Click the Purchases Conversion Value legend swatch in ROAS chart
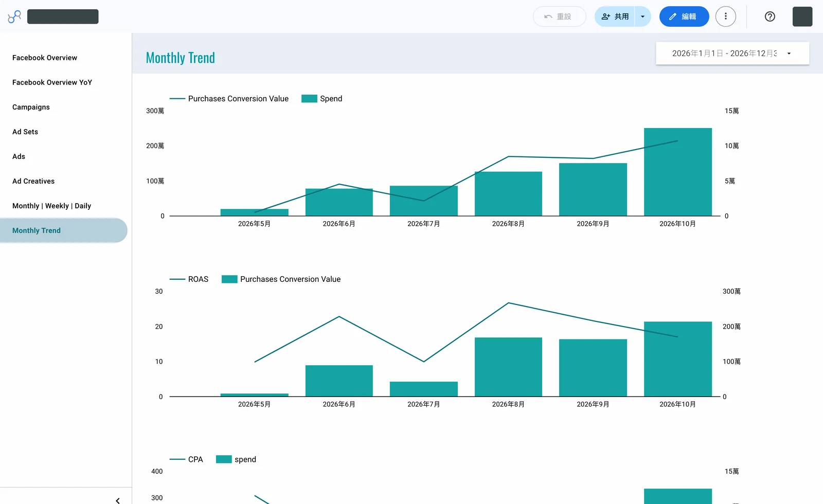The height and width of the screenshot is (504, 823). pyautogui.click(x=229, y=279)
